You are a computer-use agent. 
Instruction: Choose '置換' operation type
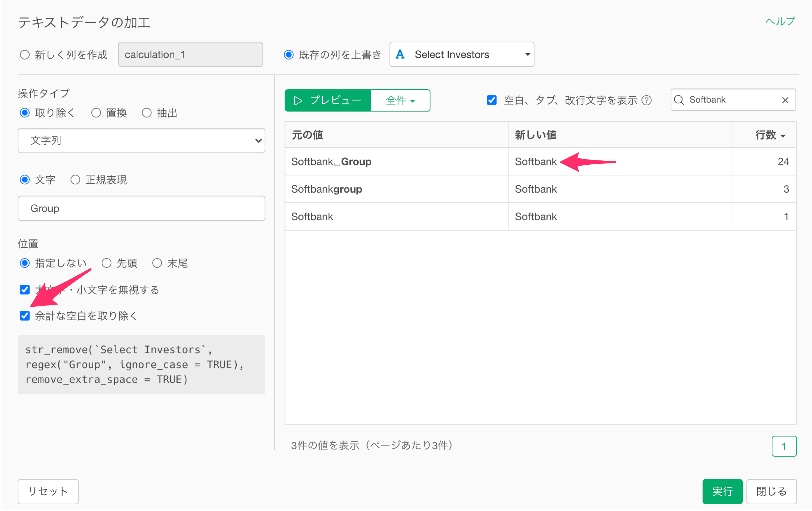click(96, 113)
